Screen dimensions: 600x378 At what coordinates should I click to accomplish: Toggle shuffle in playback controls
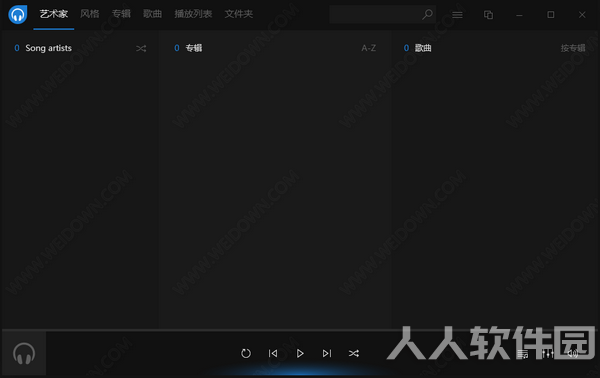point(354,353)
